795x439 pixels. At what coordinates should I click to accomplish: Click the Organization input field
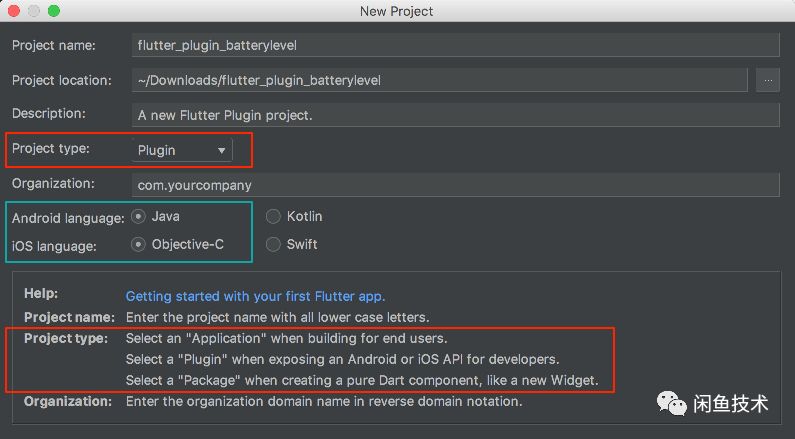click(455, 185)
